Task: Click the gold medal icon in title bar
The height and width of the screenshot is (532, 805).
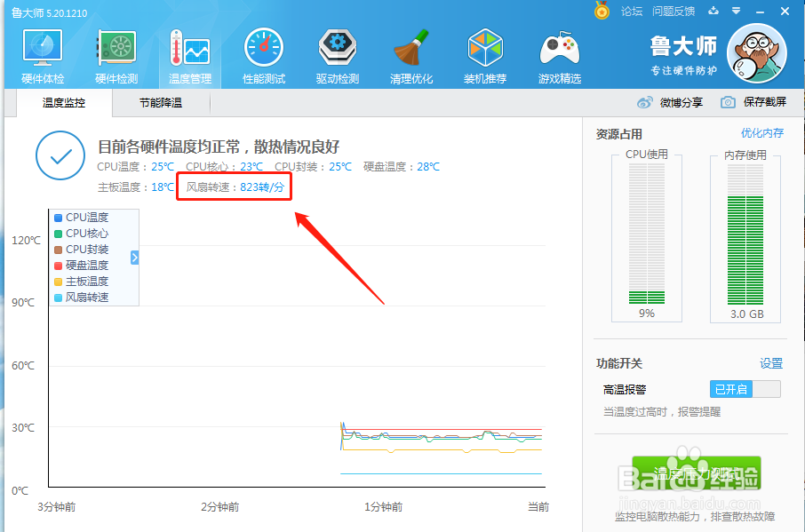Action: click(602, 11)
